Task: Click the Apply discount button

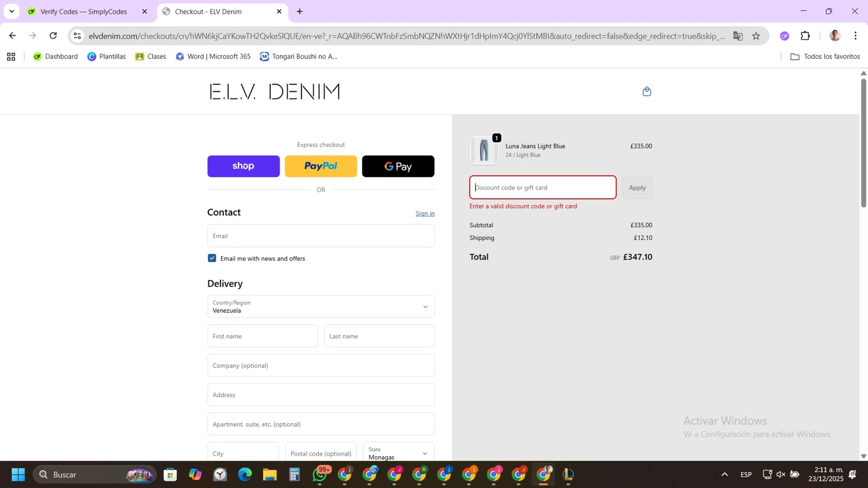Action: coord(637,187)
